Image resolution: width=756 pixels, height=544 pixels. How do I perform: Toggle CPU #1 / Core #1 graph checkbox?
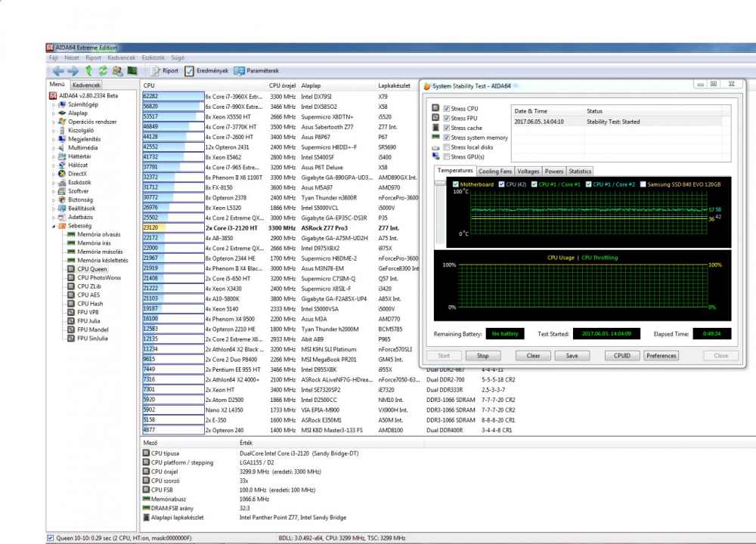(534, 184)
